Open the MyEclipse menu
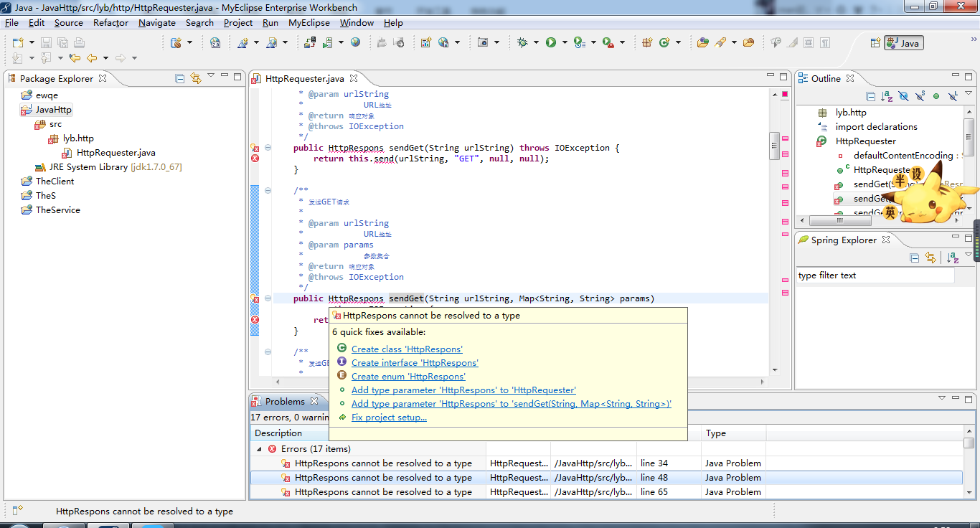The height and width of the screenshot is (528, 980). pos(308,22)
